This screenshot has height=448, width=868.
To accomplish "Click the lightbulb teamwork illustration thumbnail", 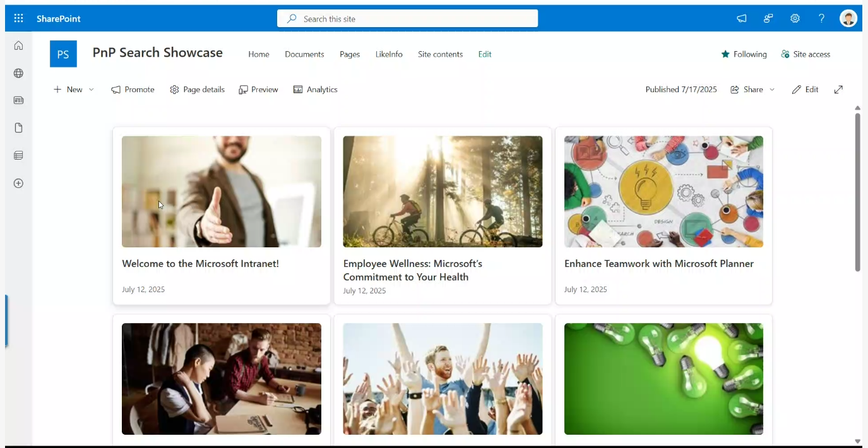I will coord(663,192).
